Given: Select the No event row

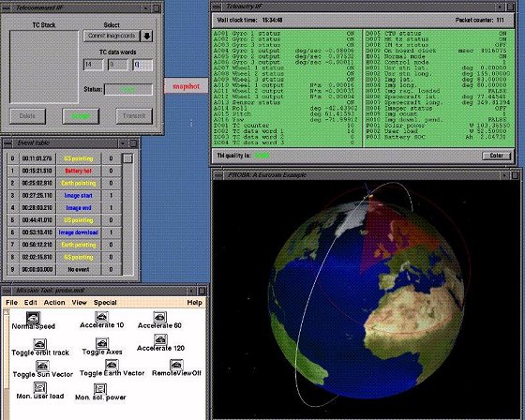Looking at the screenshot, I should pyautogui.click(x=65, y=269).
